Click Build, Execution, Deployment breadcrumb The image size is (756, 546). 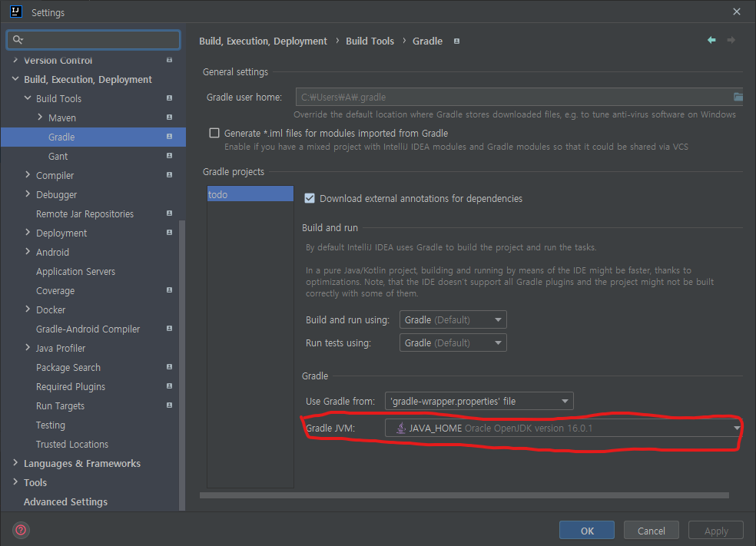click(263, 41)
